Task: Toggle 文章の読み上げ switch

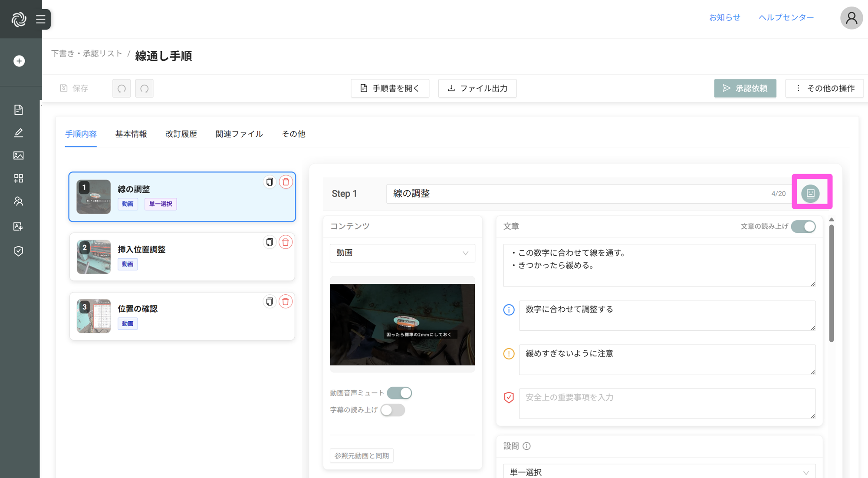Action: point(803,227)
